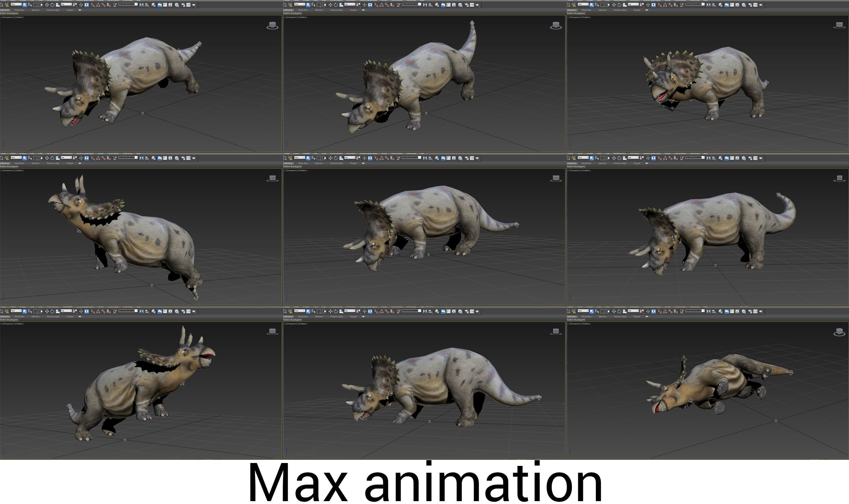
Task: Open Schematic View in top-right screenshot
Action: coord(738,5)
